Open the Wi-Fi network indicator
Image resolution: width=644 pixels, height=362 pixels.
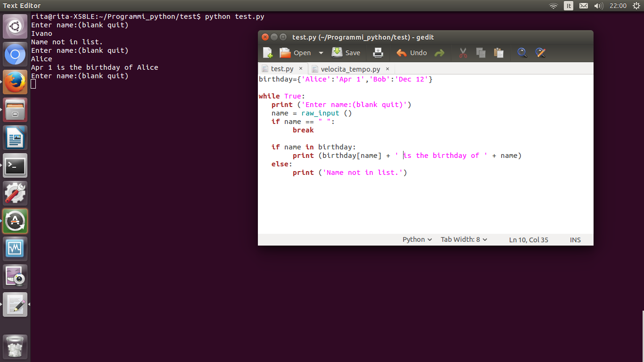point(553,6)
